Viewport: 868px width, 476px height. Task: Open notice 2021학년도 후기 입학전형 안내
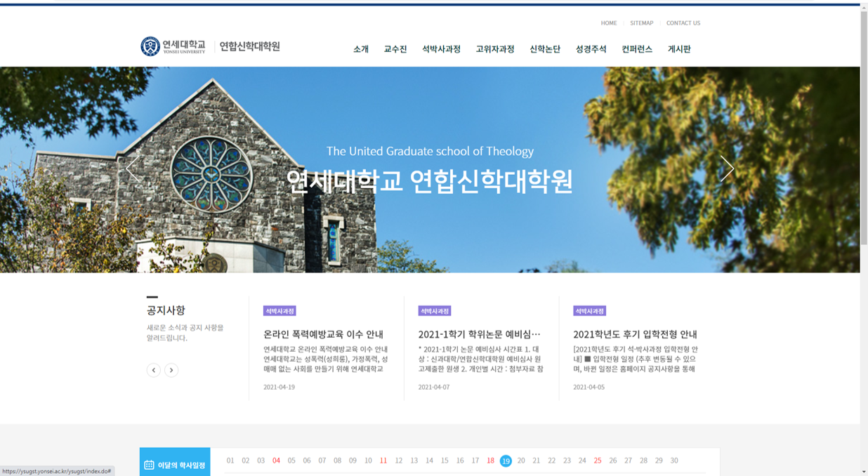pyautogui.click(x=635, y=334)
